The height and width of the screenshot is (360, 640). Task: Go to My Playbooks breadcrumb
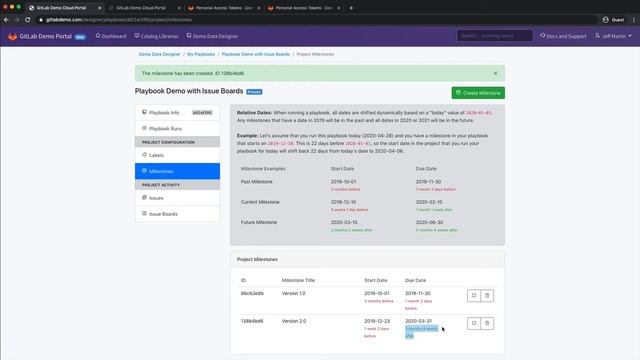(x=201, y=54)
